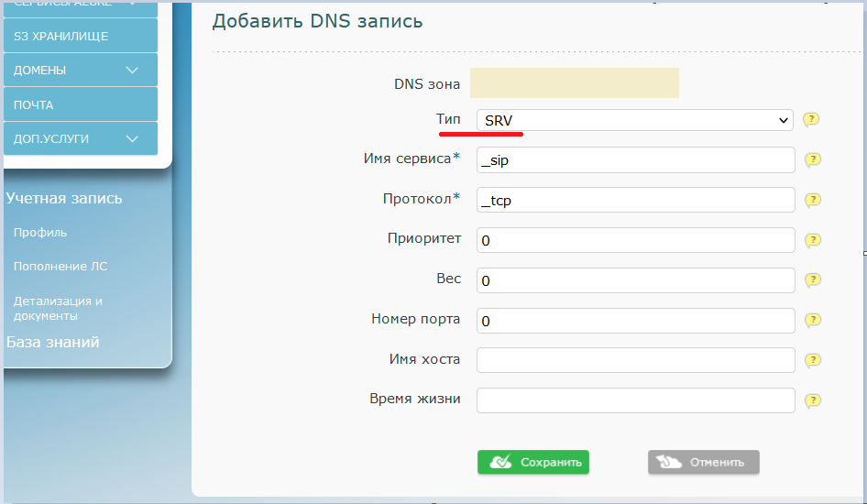The image size is (867, 504).
Task: Open the Тип record type dropdown
Action: tap(634, 120)
